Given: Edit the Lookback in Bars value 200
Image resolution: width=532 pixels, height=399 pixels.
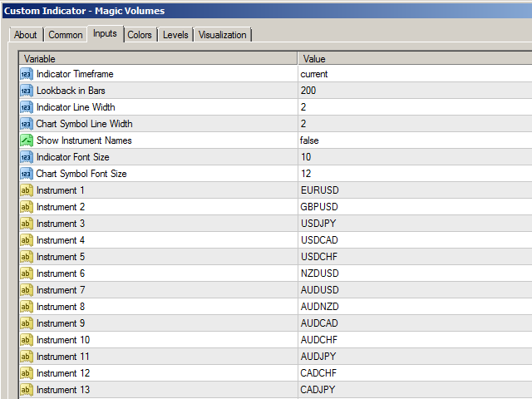Looking at the screenshot, I should 415,91.
